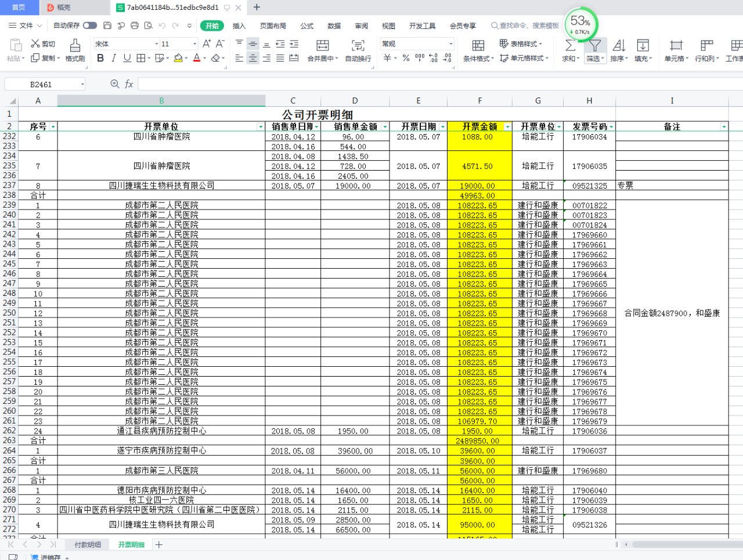Switch to the 公式 ribbon tab

point(307,26)
